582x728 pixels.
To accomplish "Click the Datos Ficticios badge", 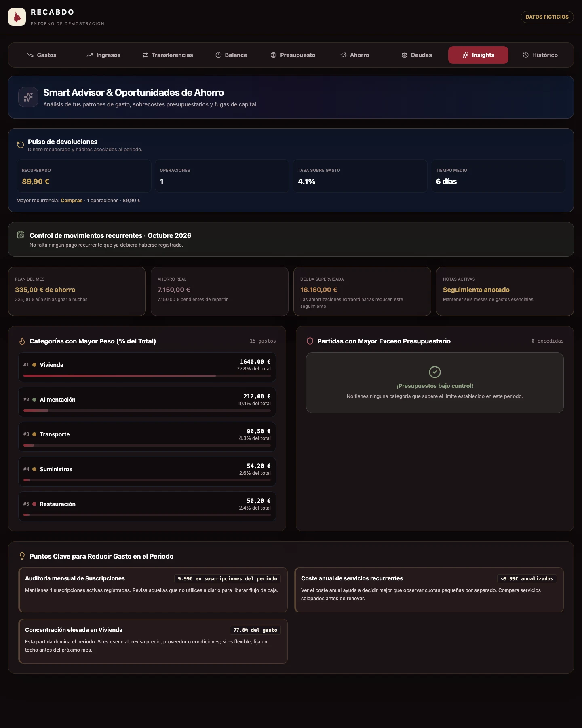I will coord(547,17).
